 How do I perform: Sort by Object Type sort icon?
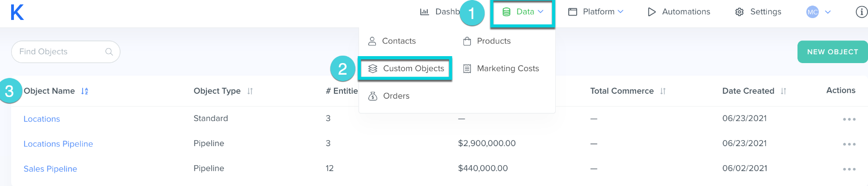click(250, 91)
